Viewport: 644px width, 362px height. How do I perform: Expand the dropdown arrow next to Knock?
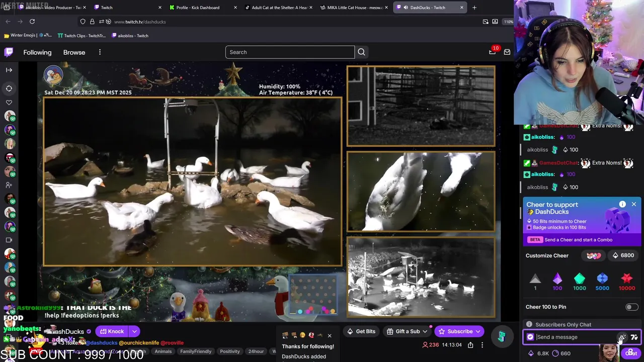pyautogui.click(x=134, y=331)
